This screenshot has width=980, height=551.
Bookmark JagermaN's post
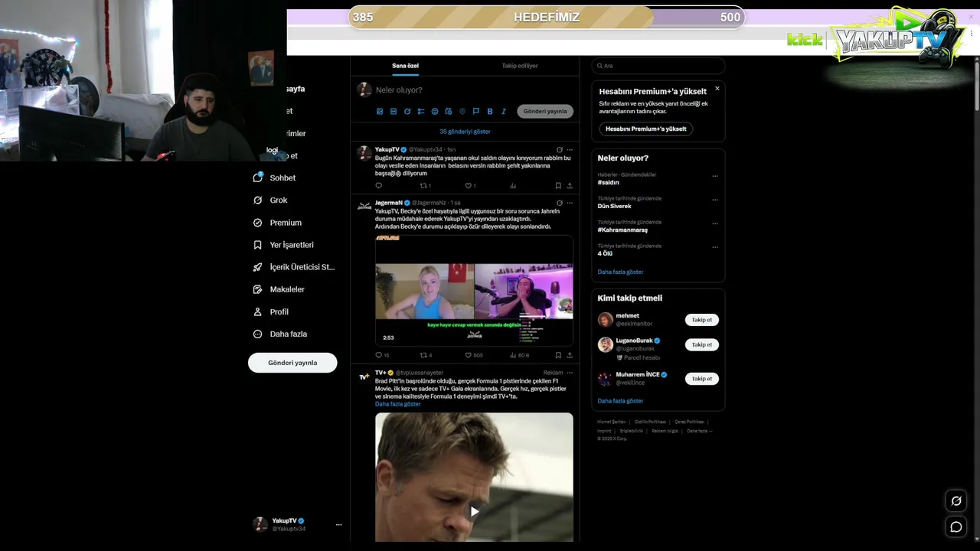558,355
